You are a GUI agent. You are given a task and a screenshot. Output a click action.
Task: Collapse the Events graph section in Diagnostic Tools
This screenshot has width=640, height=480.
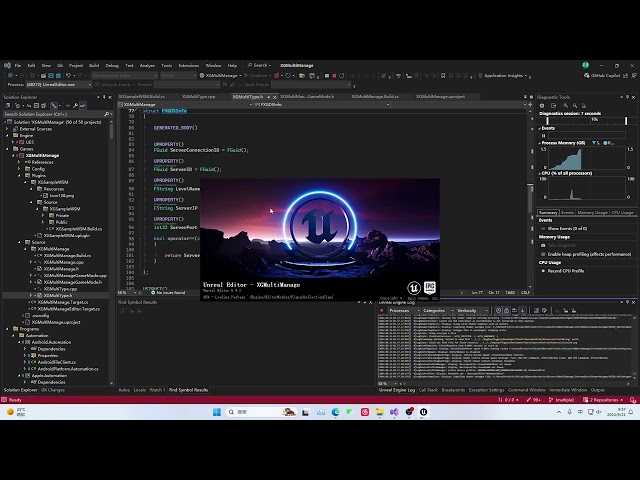coord(540,128)
